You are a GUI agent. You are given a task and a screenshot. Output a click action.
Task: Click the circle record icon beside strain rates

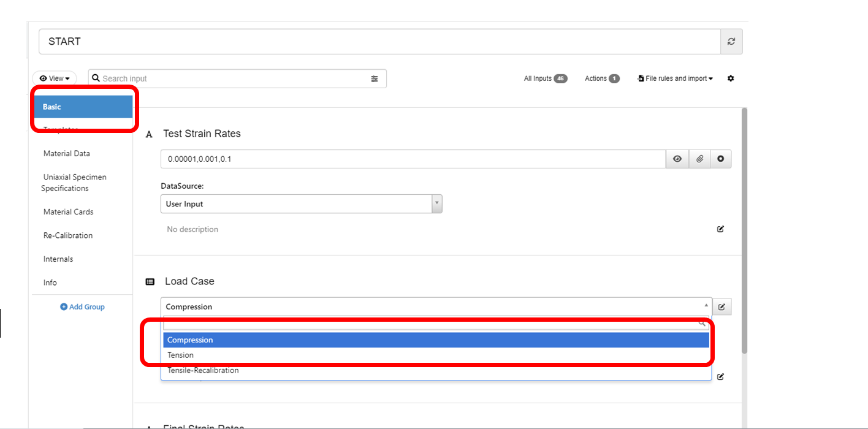pos(721,159)
